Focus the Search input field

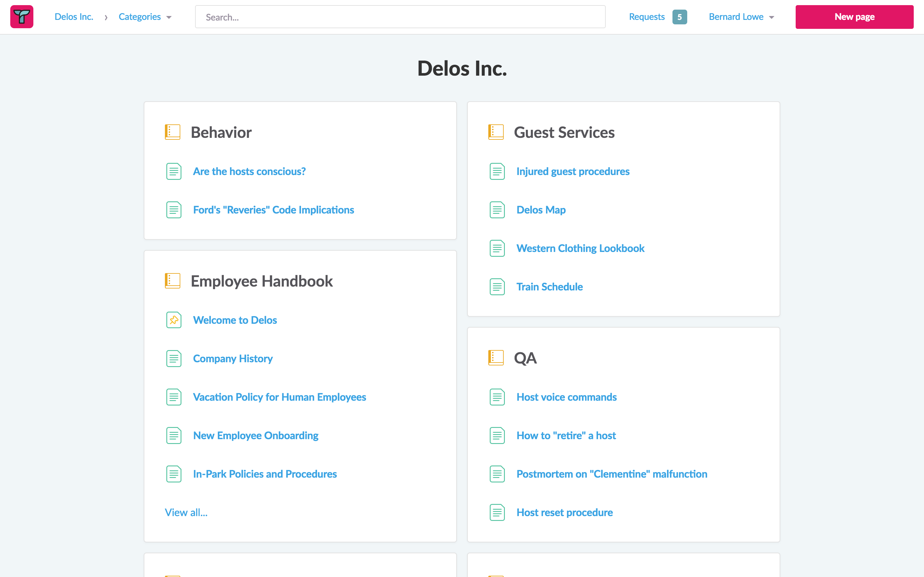pyautogui.click(x=400, y=17)
